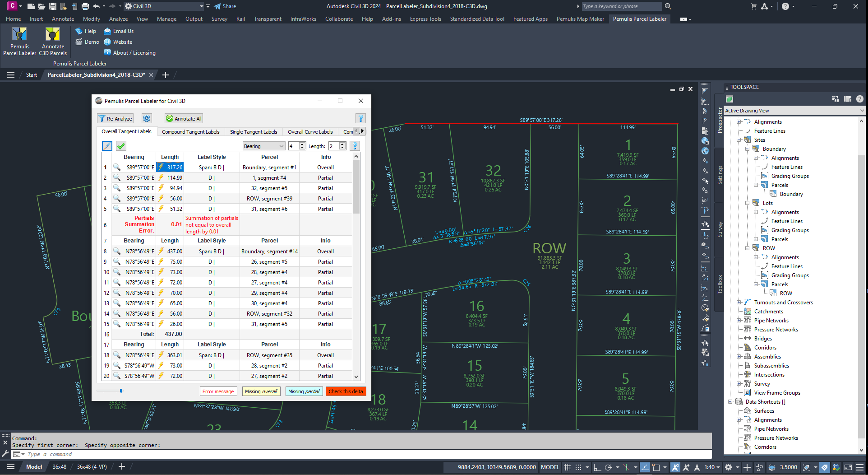Open the dialog settings gear icon
The height and width of the screenshot is (475, 868).
point(147,118)
